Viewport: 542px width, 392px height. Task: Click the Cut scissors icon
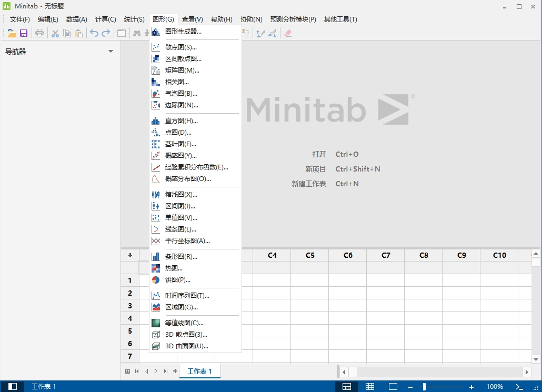click(x=55, y=33)
